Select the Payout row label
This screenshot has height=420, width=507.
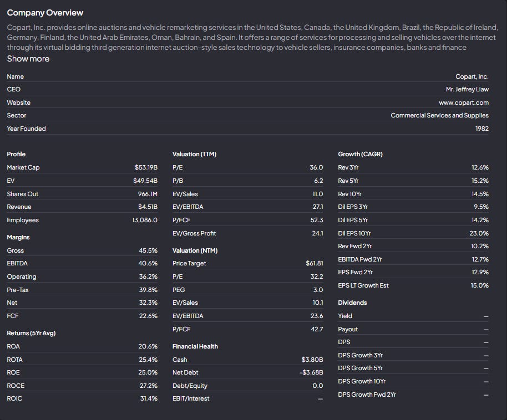click(x=348, y=329)
